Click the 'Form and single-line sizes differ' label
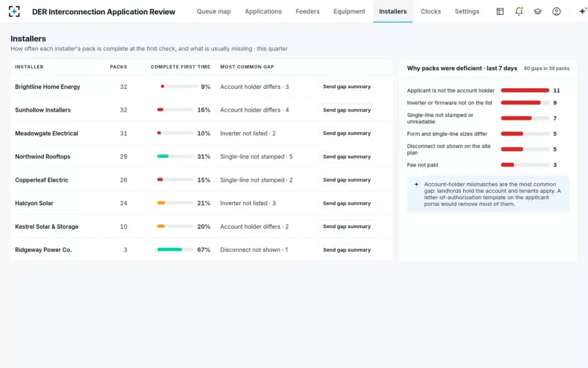 (x=447, y=134)
